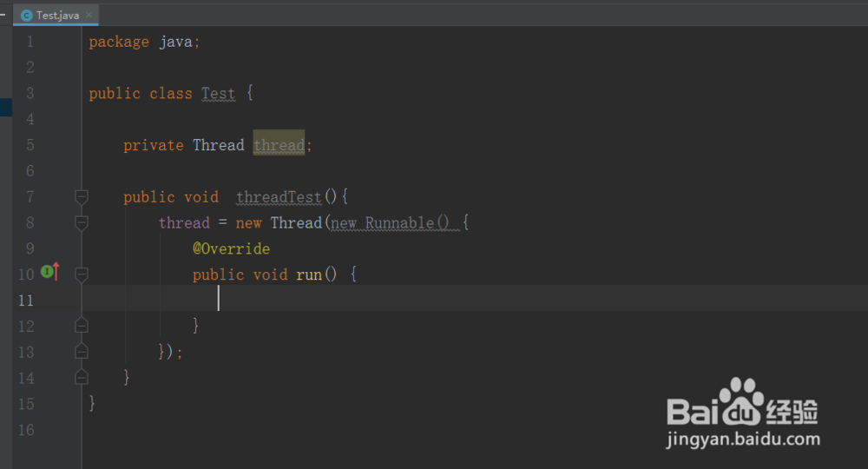Screen dimensions: 868x469
Task: Click the 'class' keyword on line 3
Action: tap(171, 94)
